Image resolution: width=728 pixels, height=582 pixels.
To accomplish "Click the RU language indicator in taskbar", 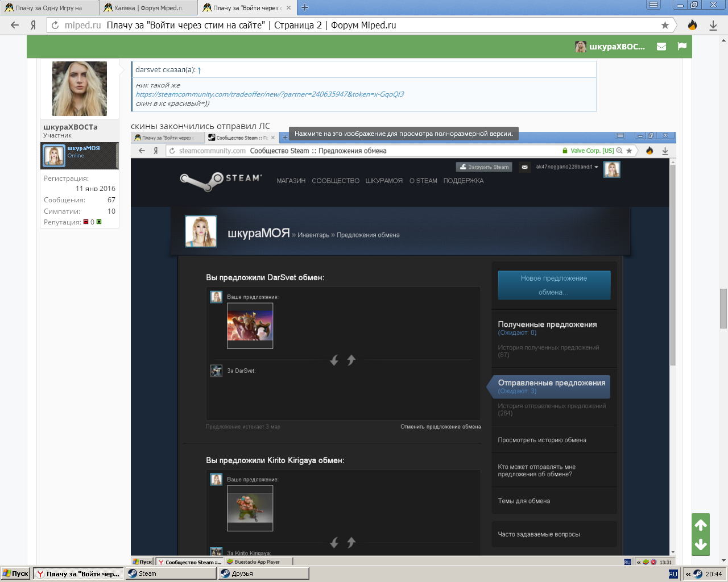I will point(673,574).
